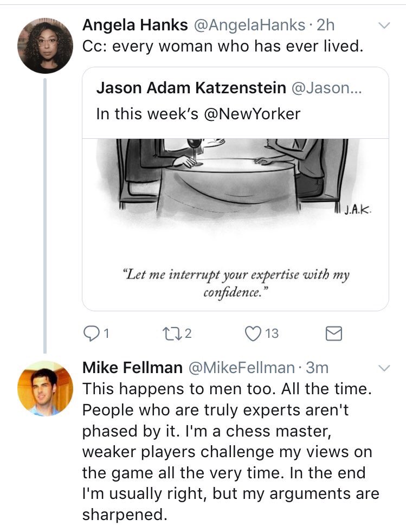Open the 'Cc: every woman' tweet text

tap(222, 47)
